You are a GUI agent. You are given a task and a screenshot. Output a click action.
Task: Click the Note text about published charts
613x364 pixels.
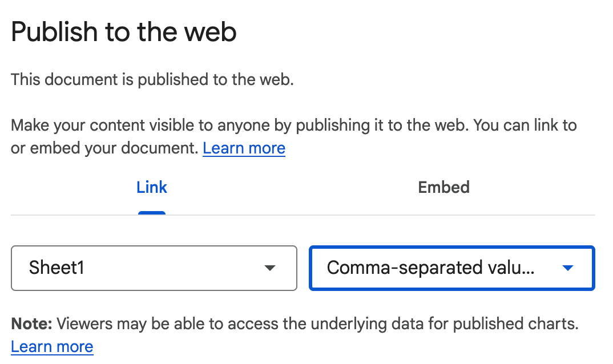pos(295,323)
